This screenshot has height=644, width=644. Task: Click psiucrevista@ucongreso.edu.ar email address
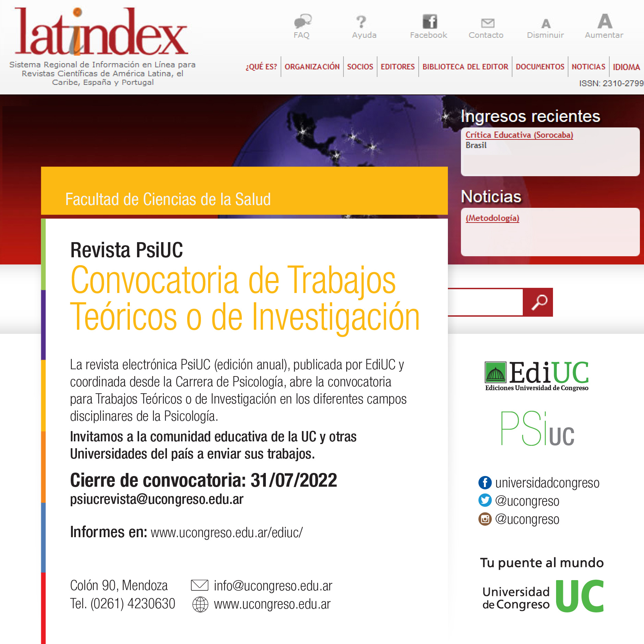(x=157, y=499)
